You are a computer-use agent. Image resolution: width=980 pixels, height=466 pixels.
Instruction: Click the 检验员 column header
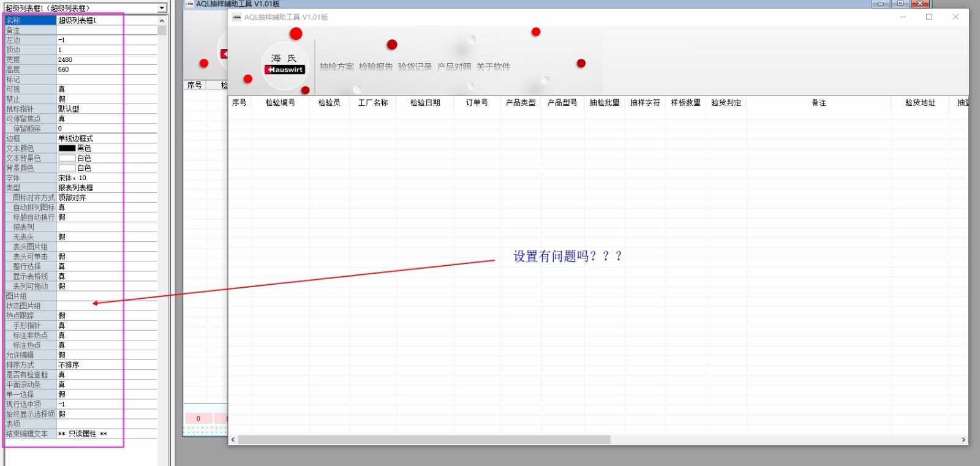click(329, 103)
